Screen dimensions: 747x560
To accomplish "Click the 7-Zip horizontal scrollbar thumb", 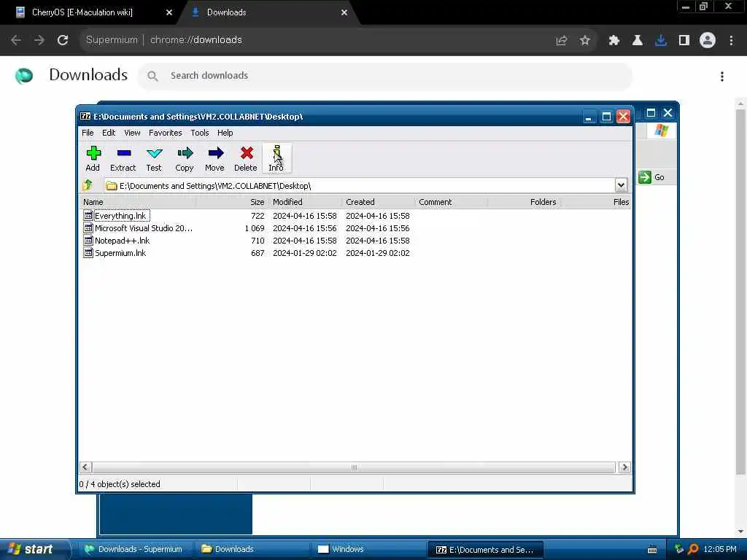I will (354, 467).
